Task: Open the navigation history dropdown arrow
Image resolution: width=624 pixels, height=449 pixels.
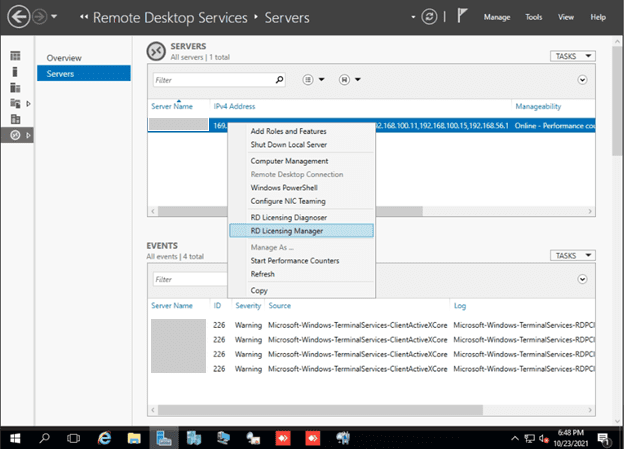Action: point(54,17)
